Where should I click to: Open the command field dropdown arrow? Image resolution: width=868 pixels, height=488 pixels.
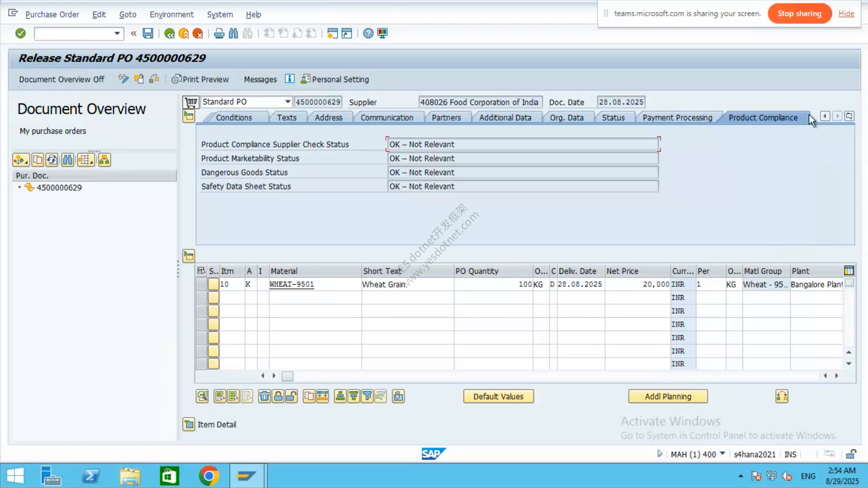tap(117, 33)
